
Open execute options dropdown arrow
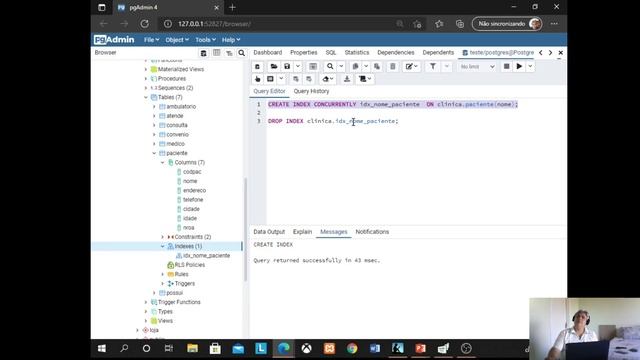tap(530, 67)
